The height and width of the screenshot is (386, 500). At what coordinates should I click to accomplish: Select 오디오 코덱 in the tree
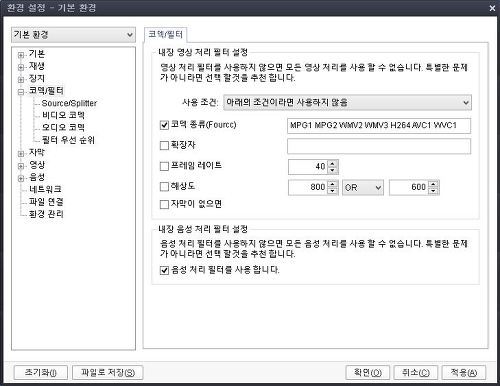[63, 128]
